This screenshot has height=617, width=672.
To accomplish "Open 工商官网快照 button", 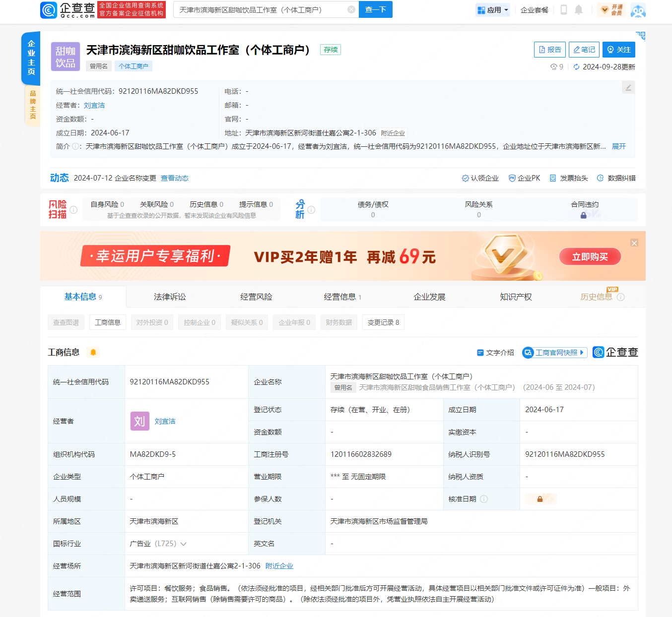I will (555, 353).
